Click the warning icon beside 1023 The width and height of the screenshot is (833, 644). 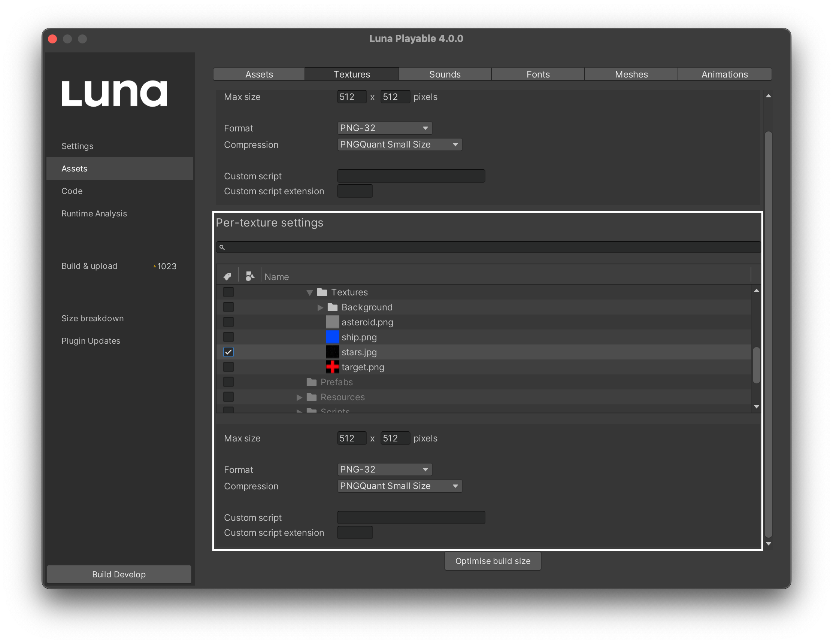coord(154,267)
